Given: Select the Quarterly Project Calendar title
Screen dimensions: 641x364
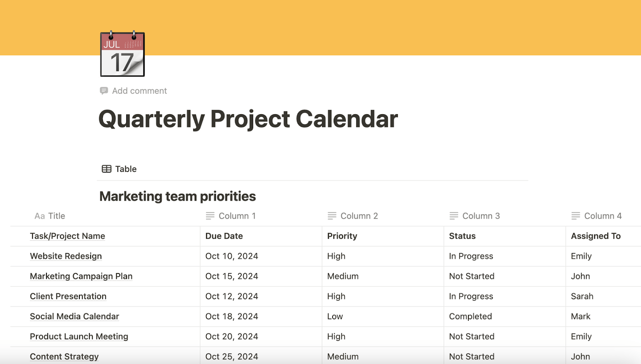Looking at the screenshot, I should pyautogui.click(x=248, y=119).
